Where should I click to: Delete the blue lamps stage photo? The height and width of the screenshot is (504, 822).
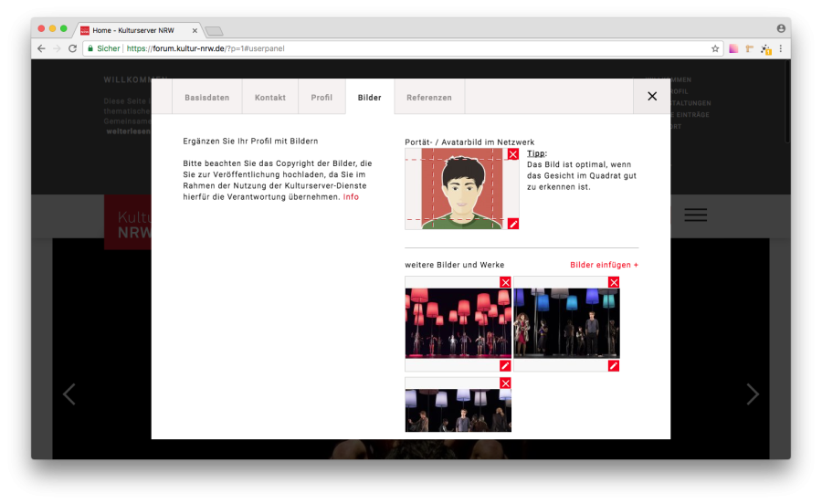pyautogui.click(x=614, y=282)
